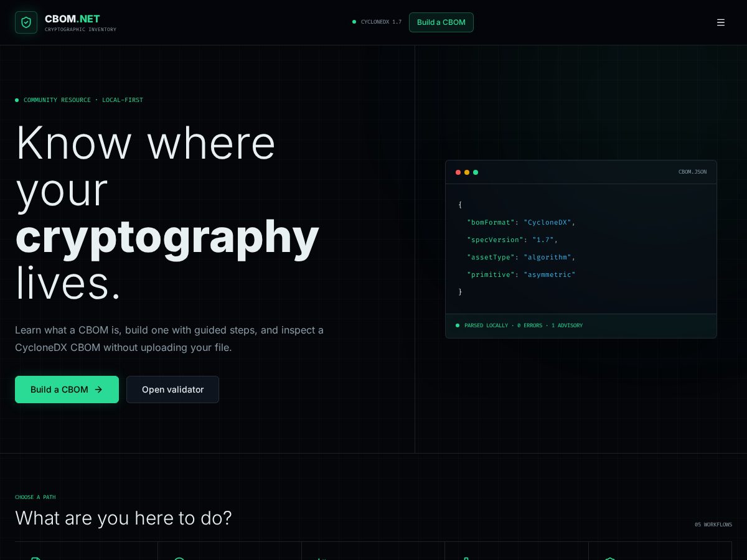Click the arrow icon in the green Build a CBOM button
Screen dimensions: 747x560
point(98,390)
